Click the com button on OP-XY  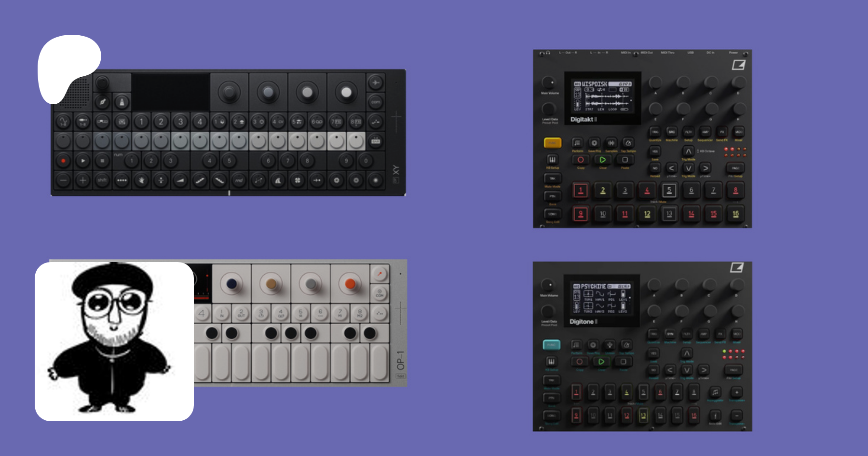click(x=376, y=102)
